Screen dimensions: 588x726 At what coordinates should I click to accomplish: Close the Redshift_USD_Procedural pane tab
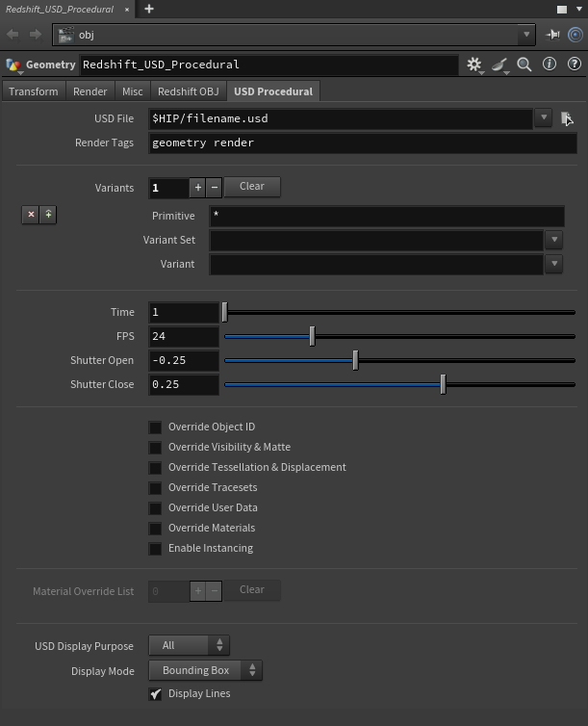click(127, 10)
